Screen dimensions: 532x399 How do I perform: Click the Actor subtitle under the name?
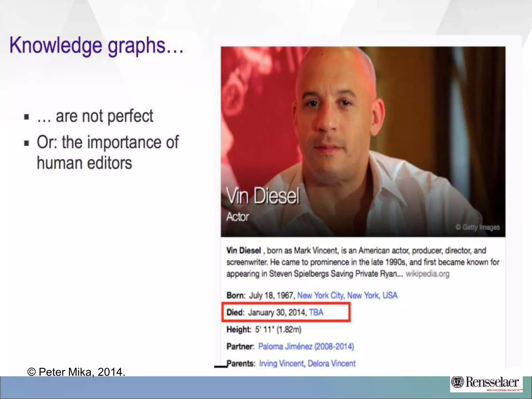pyautogui.click(x=237, y=217)
